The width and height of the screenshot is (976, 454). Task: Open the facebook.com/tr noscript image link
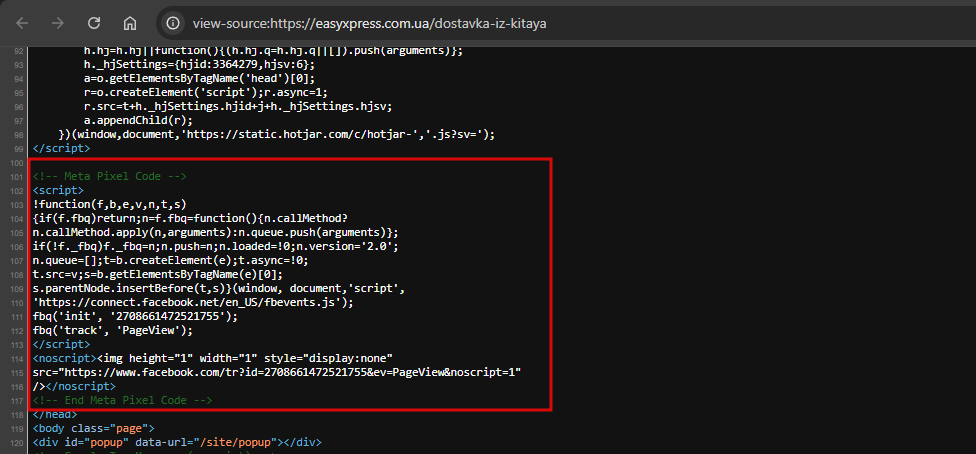click(x=288, y=372)
